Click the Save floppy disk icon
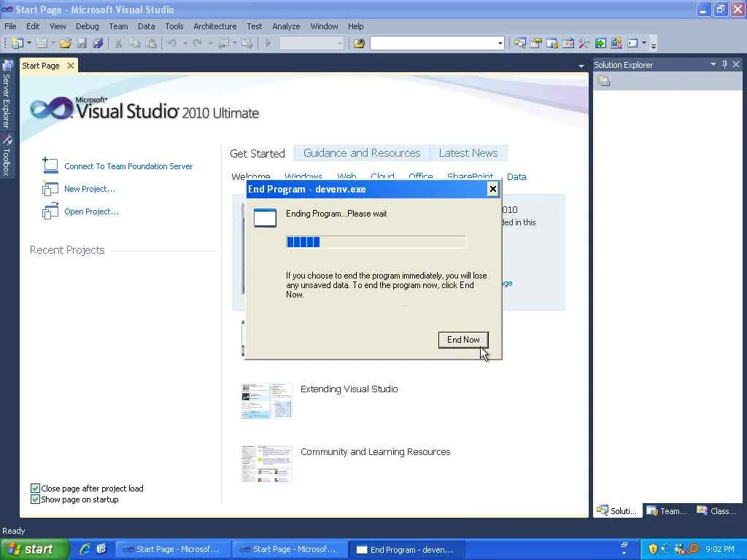The height and width of the screenshot is (560, 747). (82, 43)
